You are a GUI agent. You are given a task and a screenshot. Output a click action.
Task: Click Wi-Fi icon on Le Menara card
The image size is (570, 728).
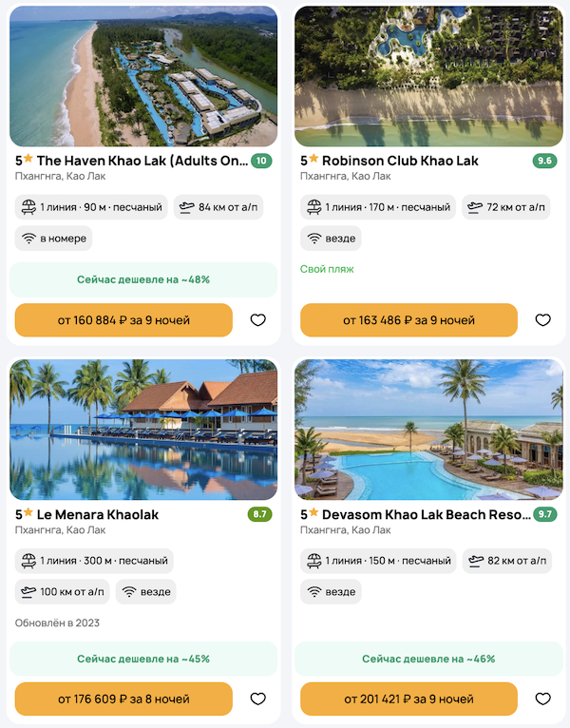pos(129,592)
